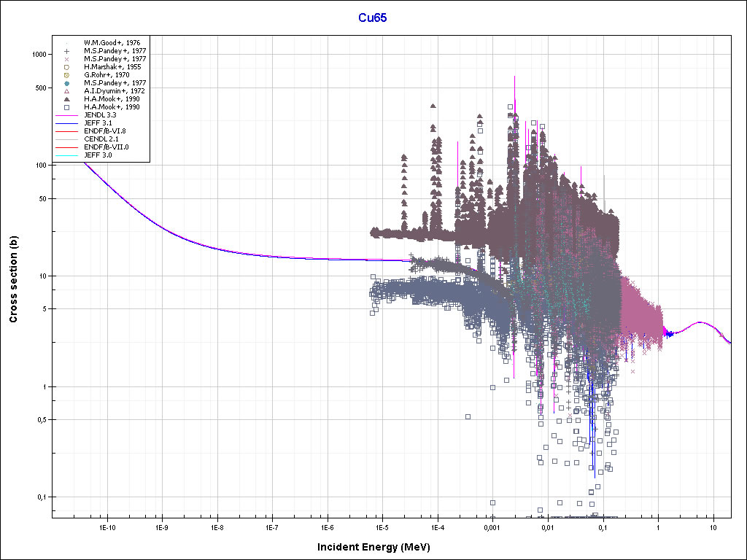747x560 pixels.
Task: Click the filled blue hexagon legend marker
Action: (66, 83)
